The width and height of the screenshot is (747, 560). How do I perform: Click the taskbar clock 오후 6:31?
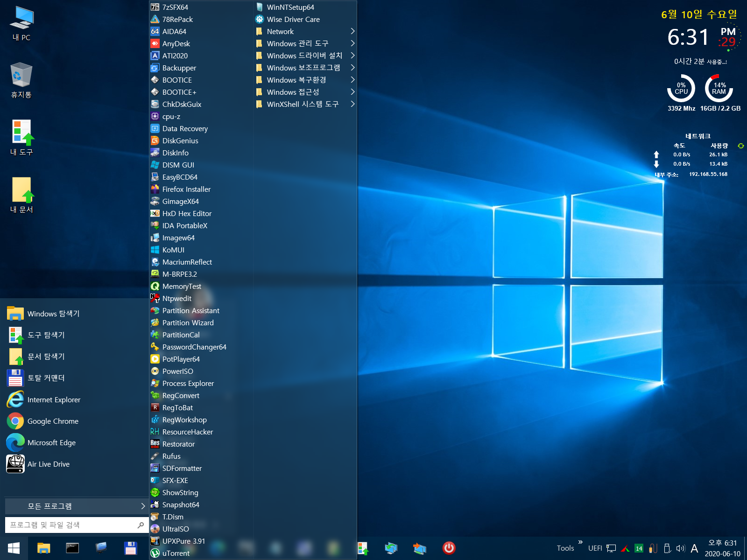point(722,543)
